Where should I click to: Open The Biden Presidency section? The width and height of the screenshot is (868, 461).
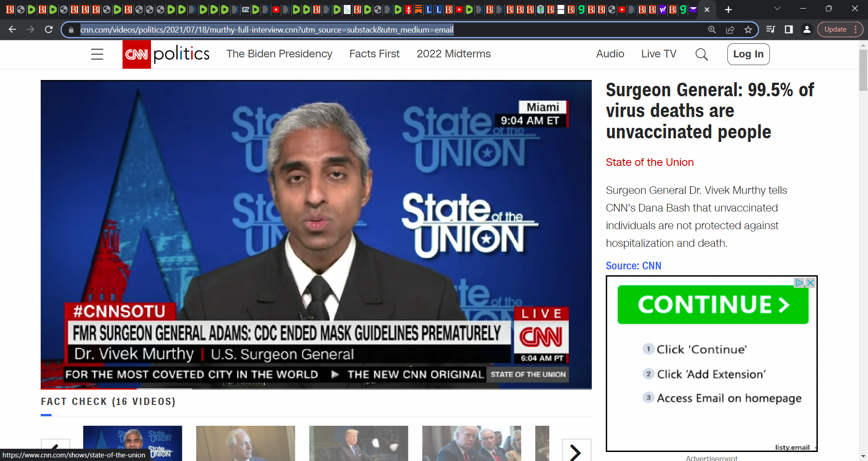click(279, 54)
